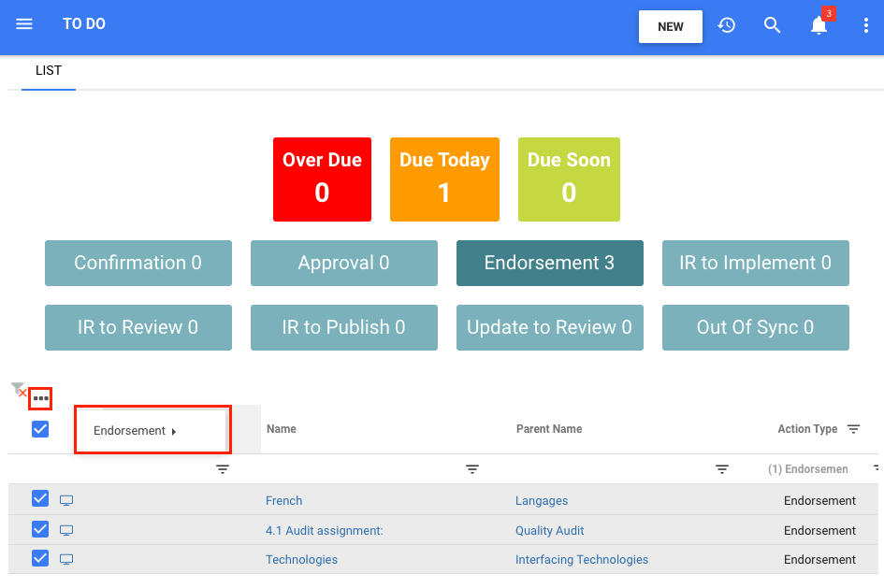
Task: Open the hamburger navigation menu
Action: click(x=24, y=25)
